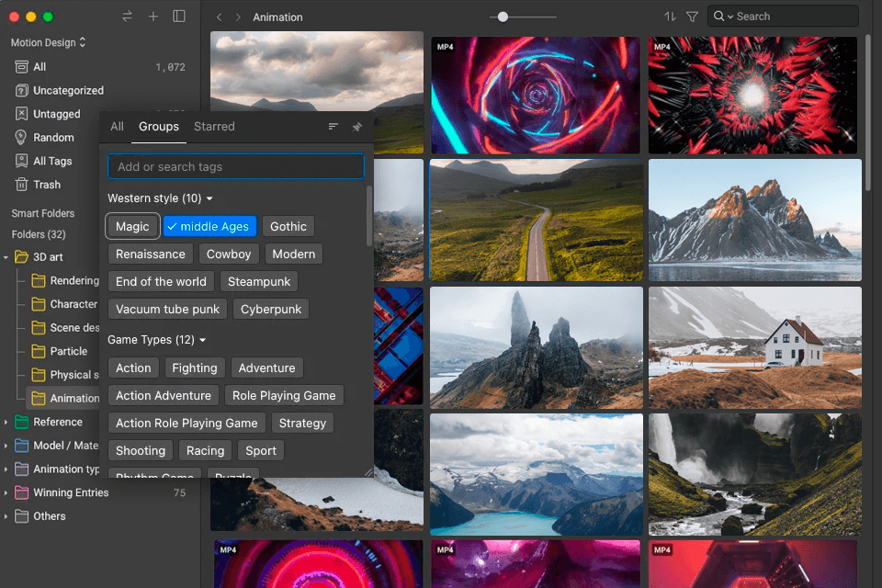Pin the tag panel with pin icon
Viewport: 882px width, 588px height.
[357, 127]
